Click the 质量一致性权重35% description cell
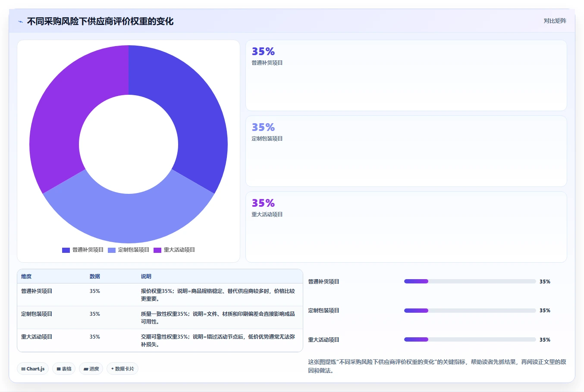The image size is (584, 392). pos(220,317)
